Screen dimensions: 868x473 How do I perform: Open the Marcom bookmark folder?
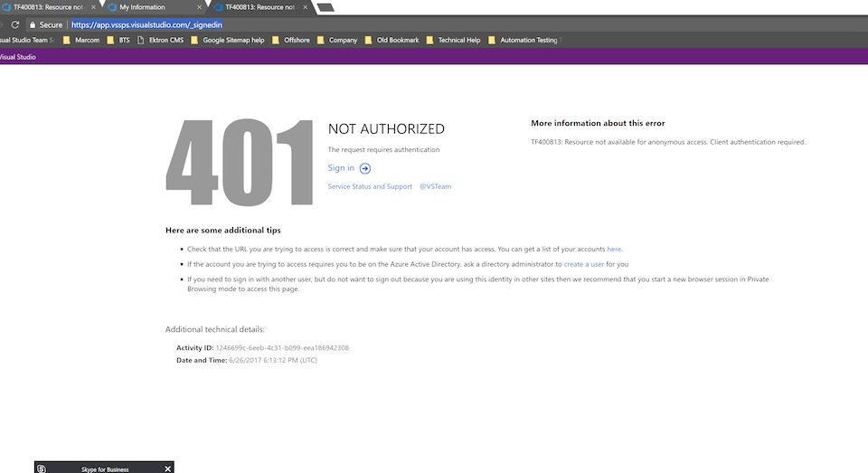[81, 40]
